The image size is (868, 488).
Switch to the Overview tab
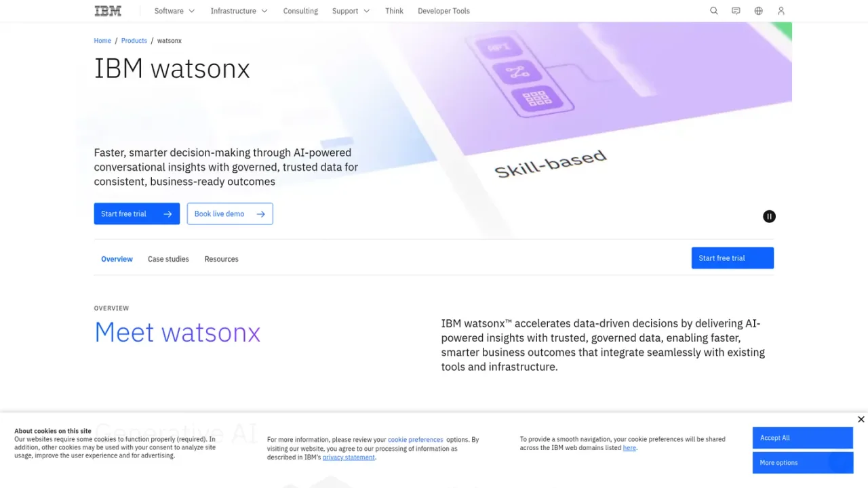tap(117, 259)
